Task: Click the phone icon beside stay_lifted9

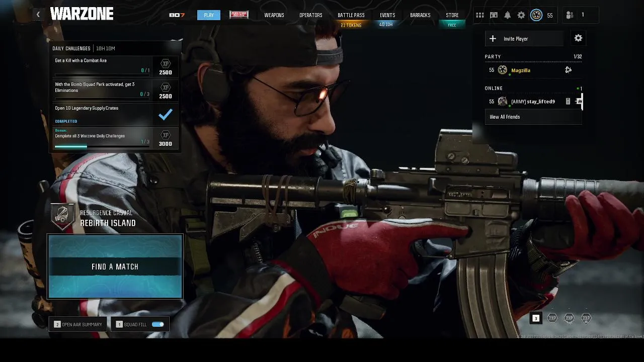Action: click(x=568, y=101)
